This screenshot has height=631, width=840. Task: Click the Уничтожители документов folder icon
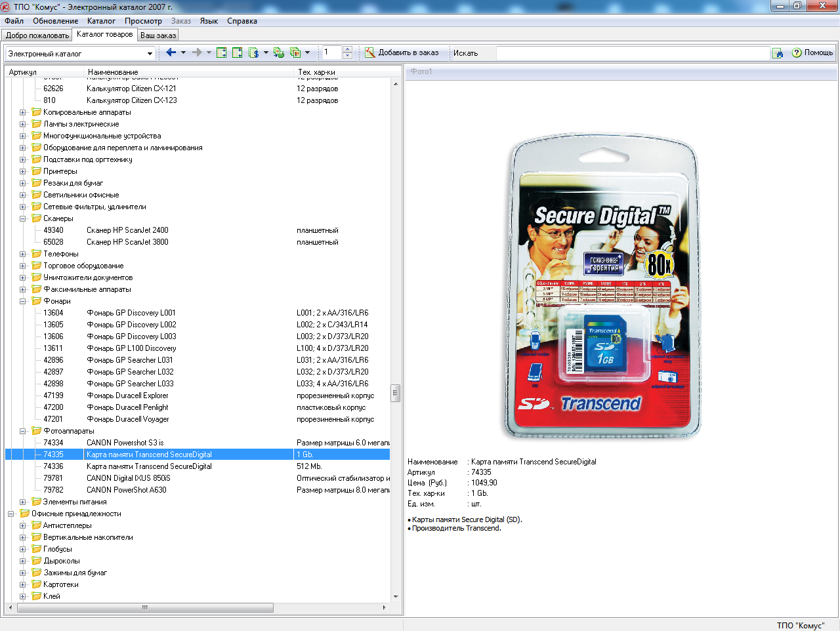click(x=37, y=277)
